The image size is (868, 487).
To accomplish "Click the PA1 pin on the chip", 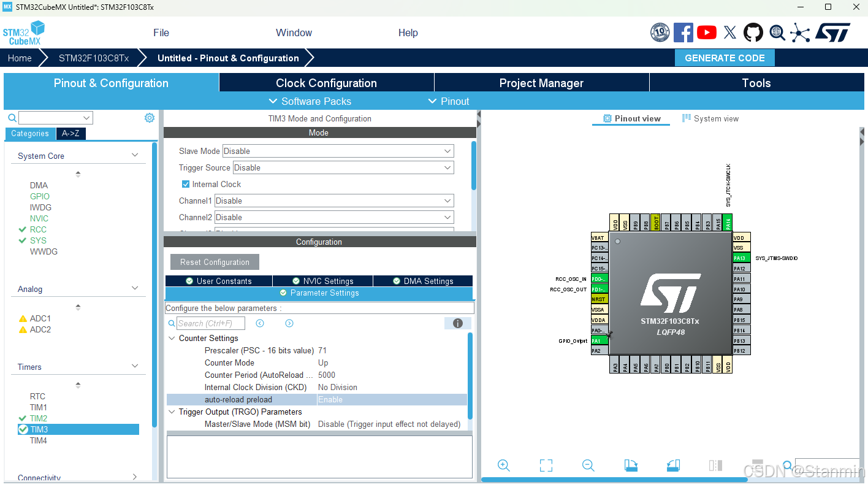I will click(x=599, y=340).
